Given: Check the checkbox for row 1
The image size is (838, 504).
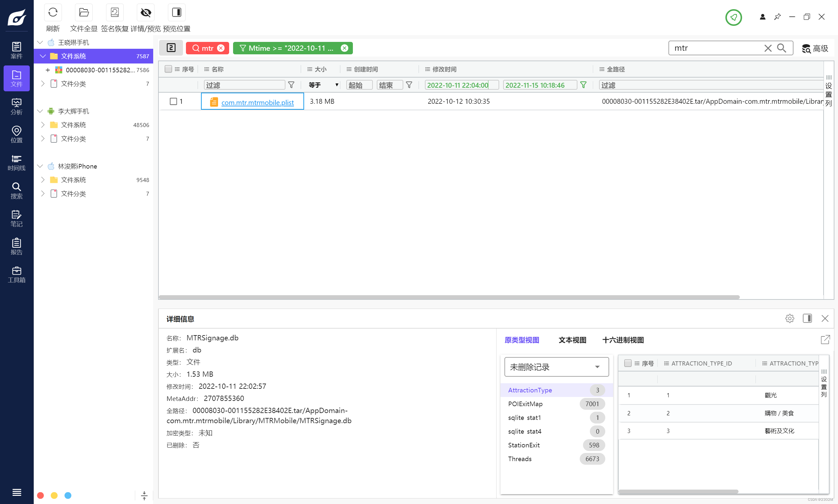Looking at the screenshot, I should point(173,101).
